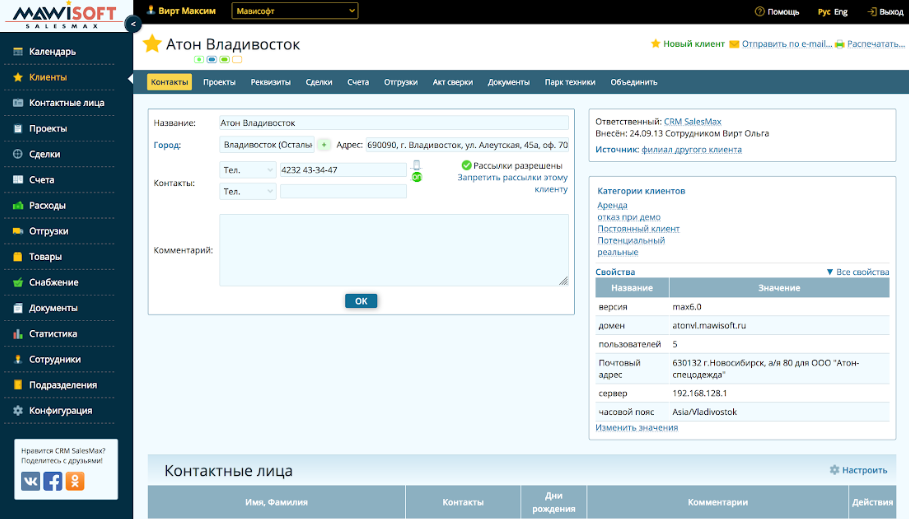Image resolution: width=909 pixels, height=519 pixels.
Task: Share via the Odnoklassniki icon
Action: point(75,481)
